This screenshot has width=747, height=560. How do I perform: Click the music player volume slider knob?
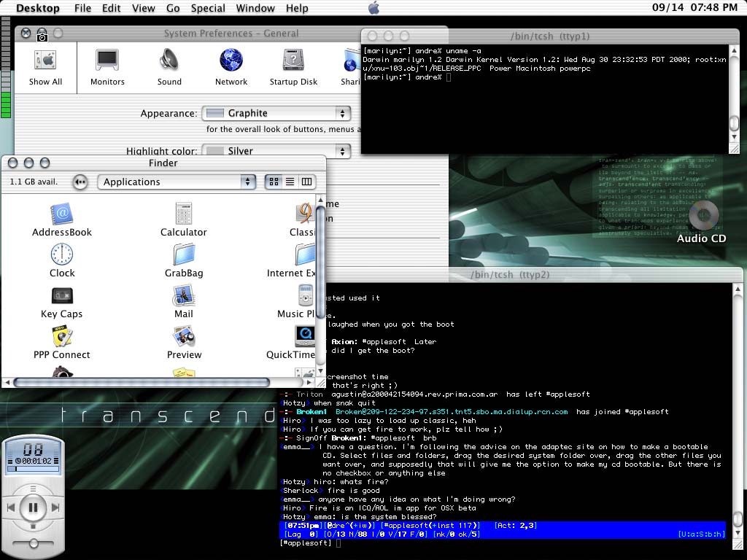[x=33, y=544]
